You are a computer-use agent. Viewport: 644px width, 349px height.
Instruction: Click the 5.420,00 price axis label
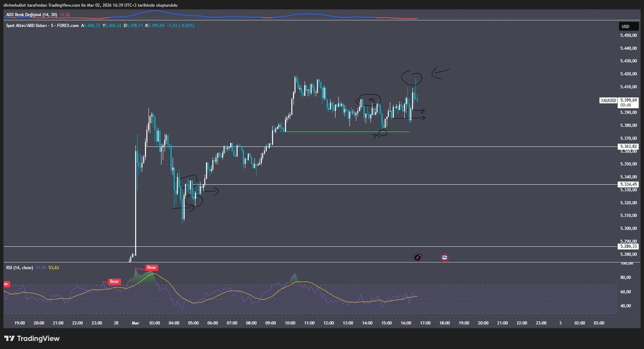click(627, 74)
